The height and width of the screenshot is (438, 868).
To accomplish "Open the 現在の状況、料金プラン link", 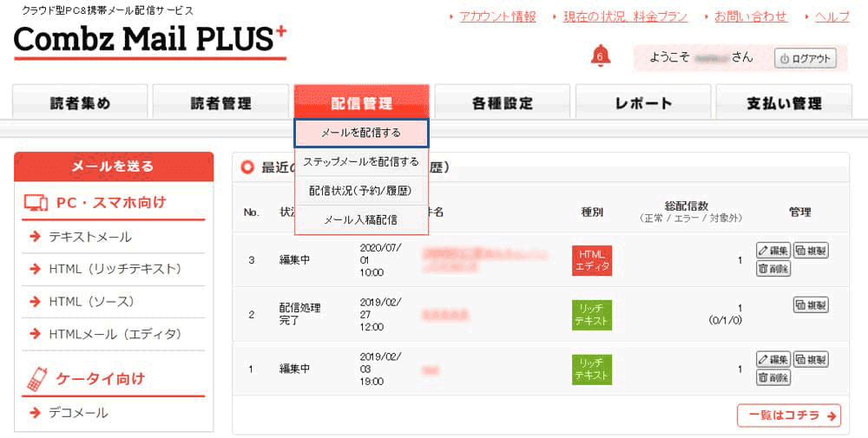I will (625, 16).
